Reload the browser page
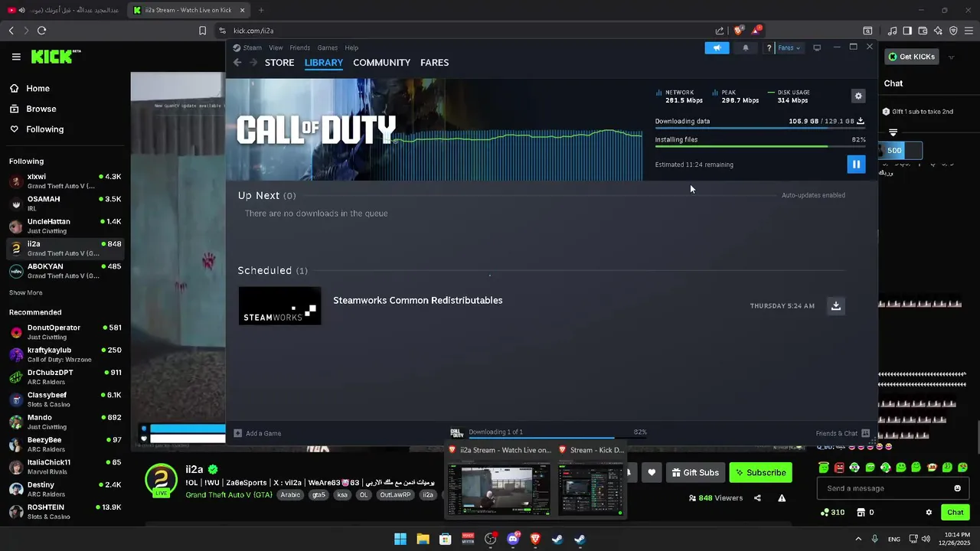This screenshot has width=980, height=551. tap(41, 31)
